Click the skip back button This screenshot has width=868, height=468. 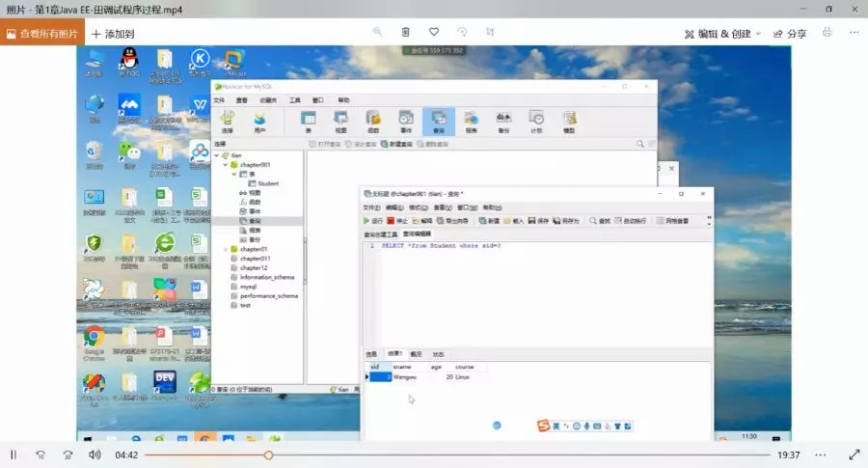[x=41, y=454]
